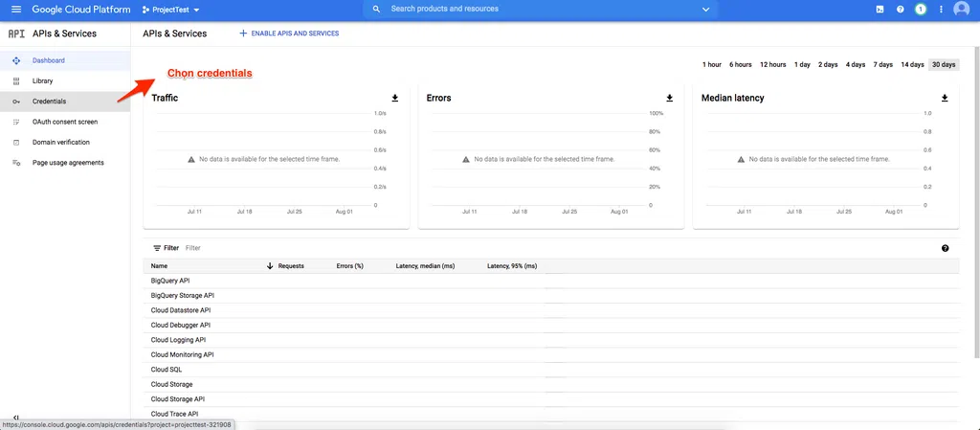The height and width of the screenshot is (430, 980).
Task: Open the BigQuery API row
Action: pos(551,281)
